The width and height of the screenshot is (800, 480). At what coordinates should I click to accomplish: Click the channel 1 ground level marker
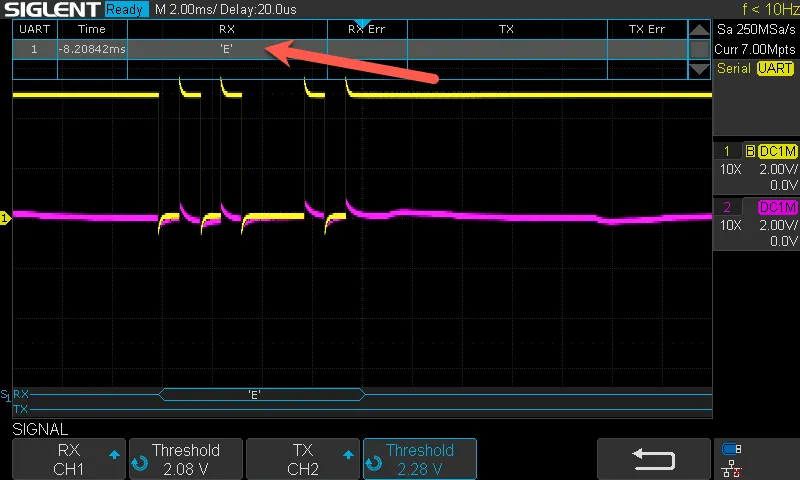click(x=5, y=217)
